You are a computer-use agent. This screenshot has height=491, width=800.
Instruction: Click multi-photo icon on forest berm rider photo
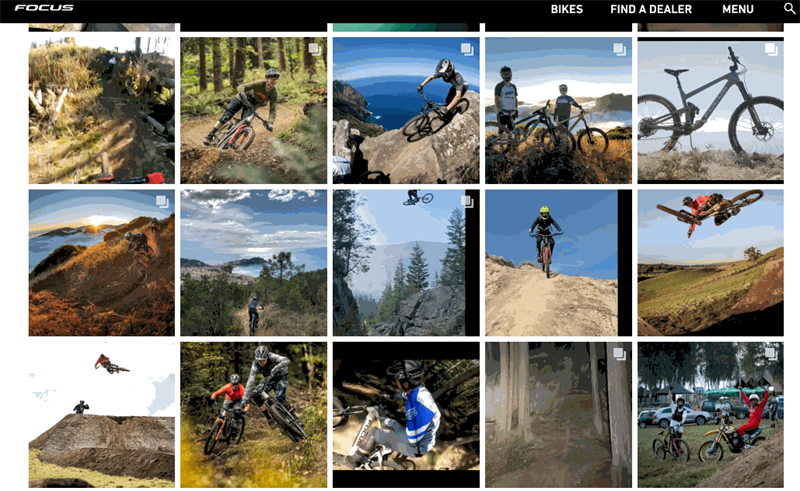(315, 49)
